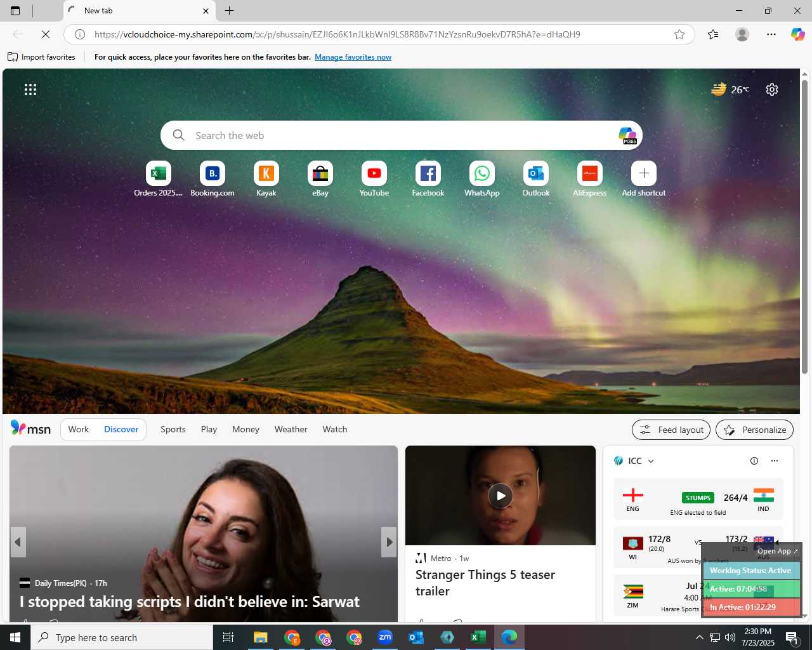Click the 26°C weather indicator
Image resolution: width=812 pixels, height=650 pixels.
coord(730,90)
